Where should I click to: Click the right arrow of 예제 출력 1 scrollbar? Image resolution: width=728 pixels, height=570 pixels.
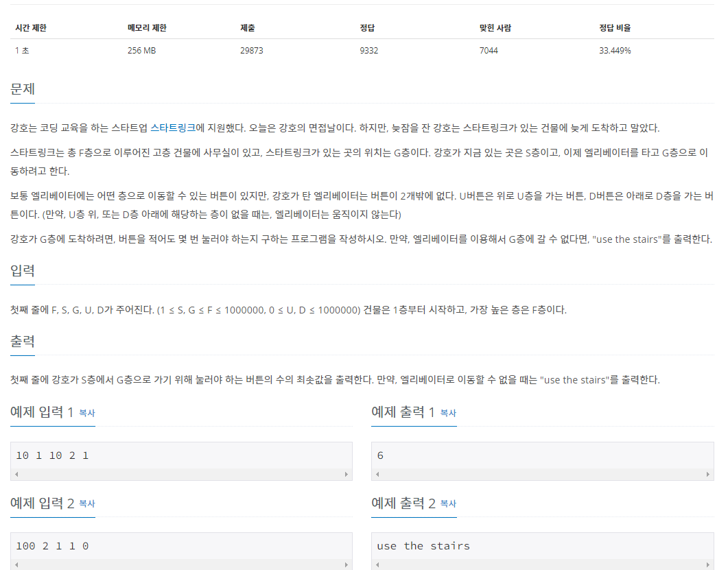708,473
